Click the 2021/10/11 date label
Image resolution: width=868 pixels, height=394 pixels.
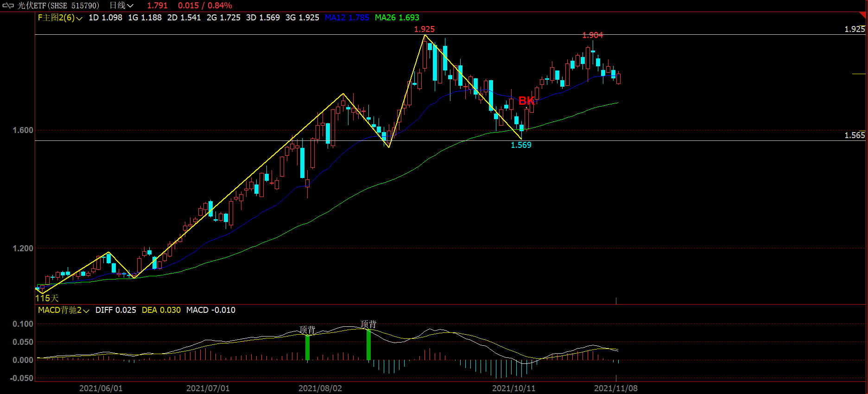[x=513, y=388]
